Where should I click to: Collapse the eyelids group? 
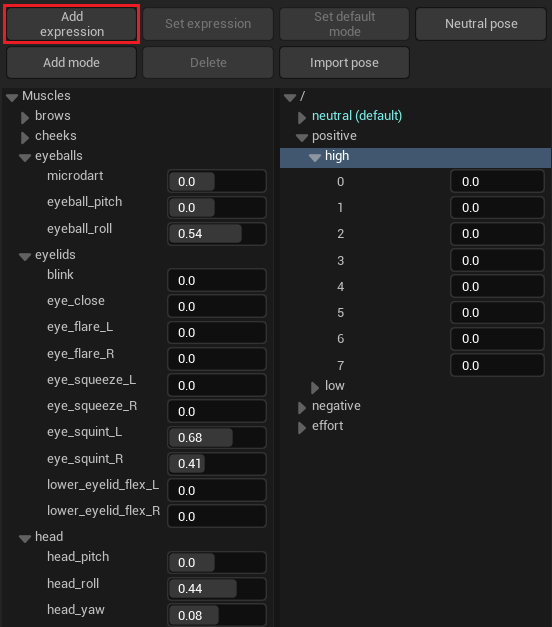pos(25,256)
